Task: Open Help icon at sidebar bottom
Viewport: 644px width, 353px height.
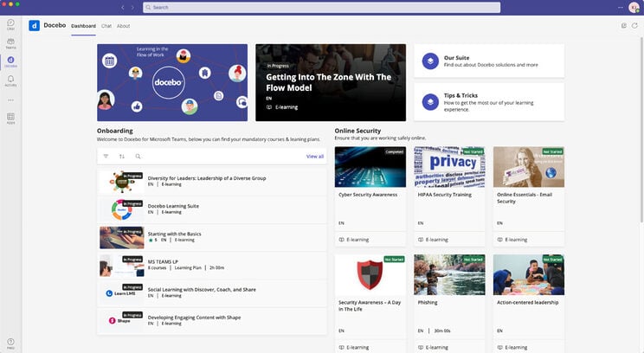Action: click(10, 343)
